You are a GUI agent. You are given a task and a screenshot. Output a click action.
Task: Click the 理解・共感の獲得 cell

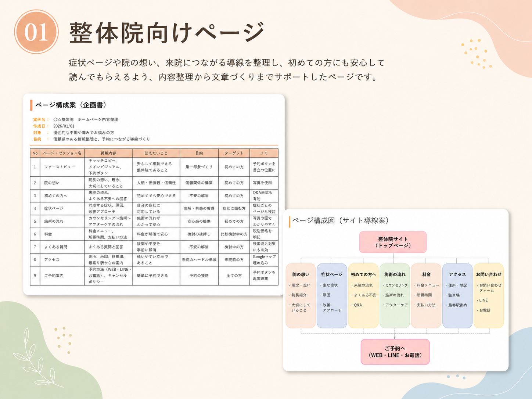point(199,208)
